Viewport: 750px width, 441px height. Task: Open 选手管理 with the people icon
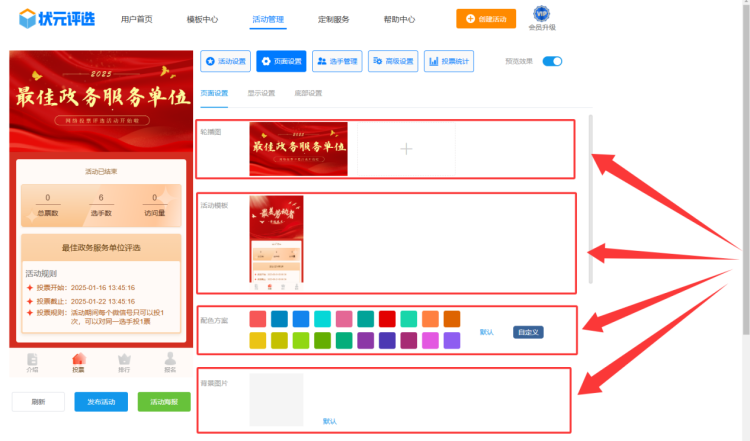pos(337,61)
